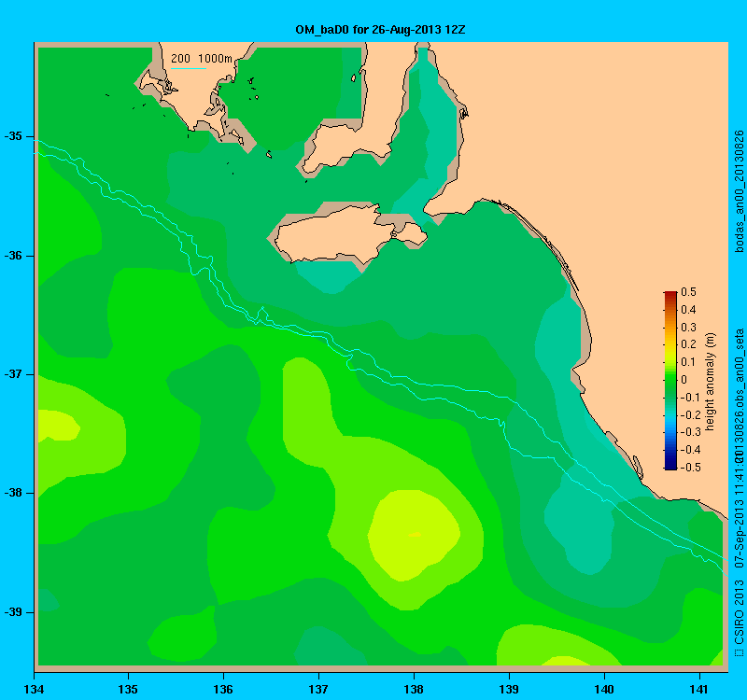
Task: Click the latitude label -38
Action: 13,493
